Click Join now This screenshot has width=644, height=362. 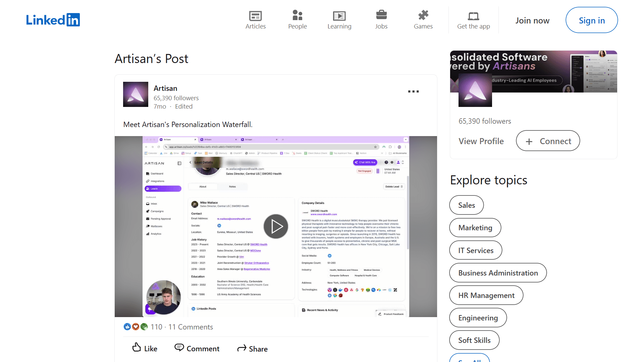532,20
